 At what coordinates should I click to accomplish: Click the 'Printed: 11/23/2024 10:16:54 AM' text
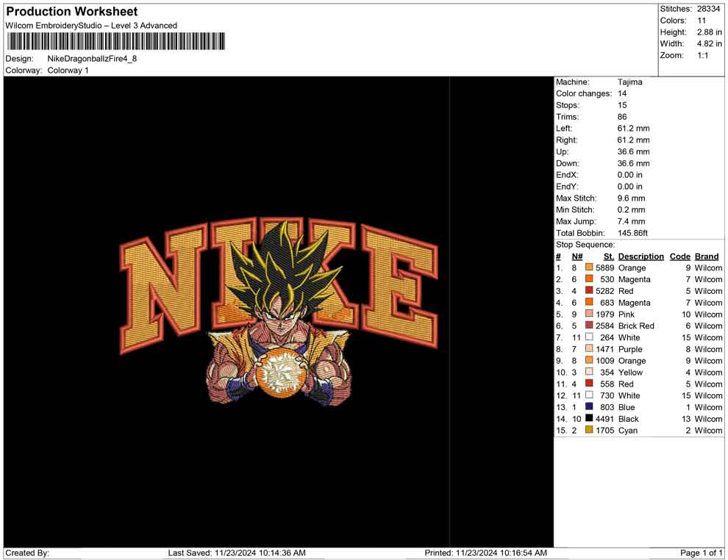(485, 553)
